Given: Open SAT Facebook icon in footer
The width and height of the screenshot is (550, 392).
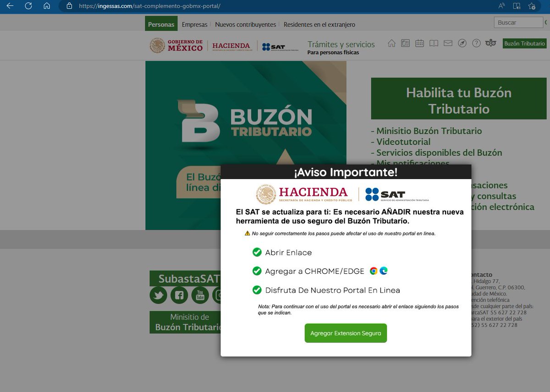Looking at the screenshot, I should tap(179, 295).
